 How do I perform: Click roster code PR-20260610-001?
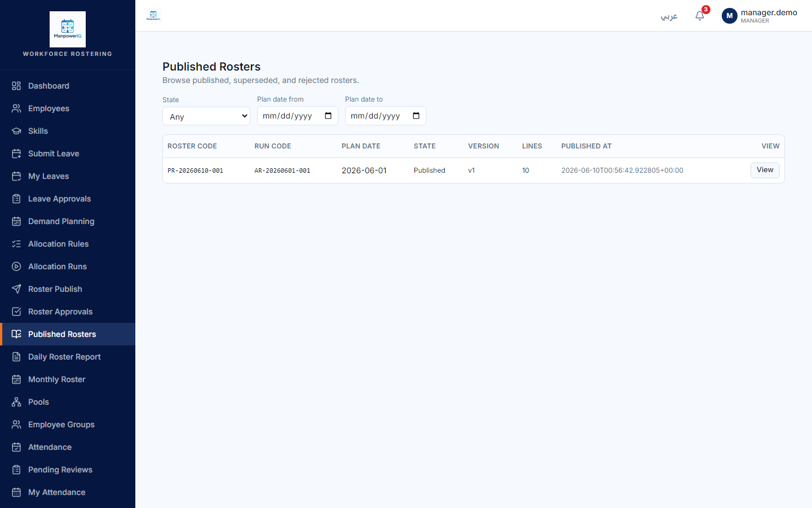click(x=196, y=170)
